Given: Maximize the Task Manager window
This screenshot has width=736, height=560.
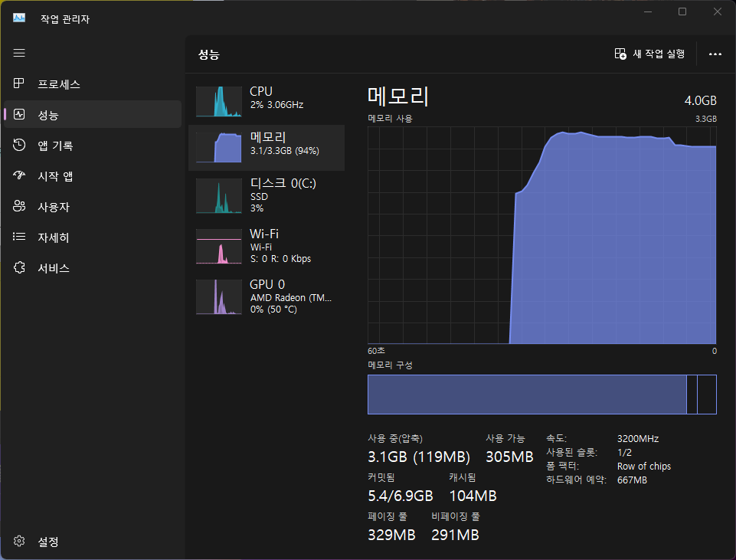Looking at the screenshot, I should click(x=682, y=11).
